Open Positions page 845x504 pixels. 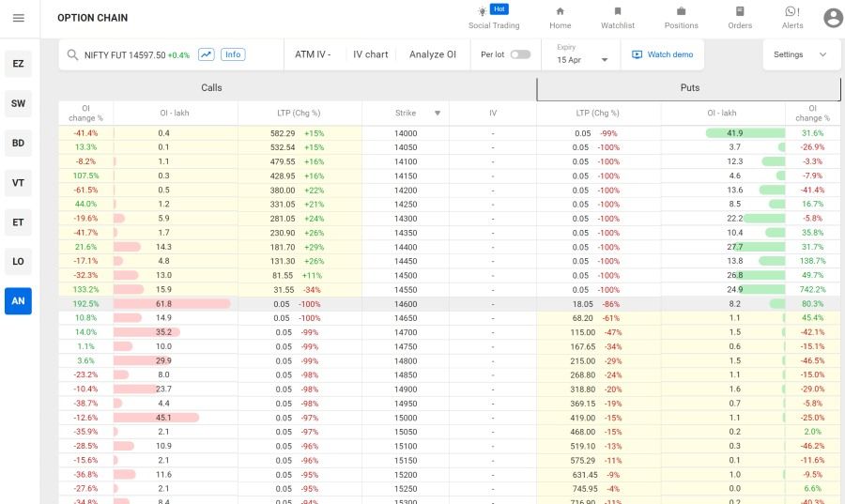click(681, 18)
